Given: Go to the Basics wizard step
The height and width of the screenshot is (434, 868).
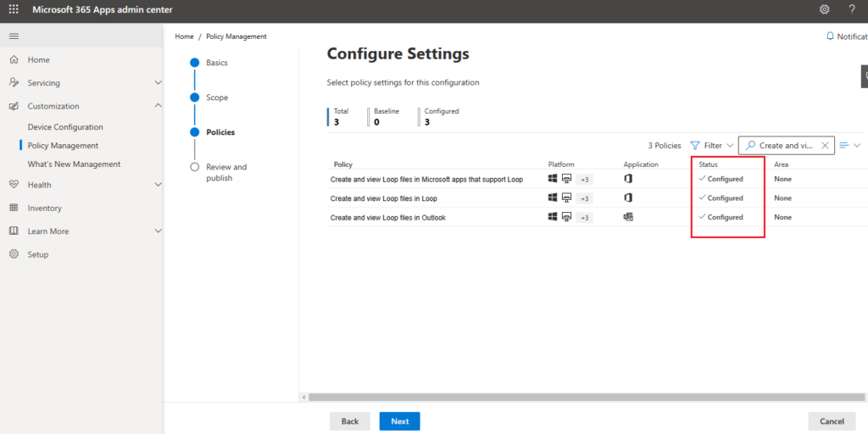Looking at the screenshot, I should (216, 63).
